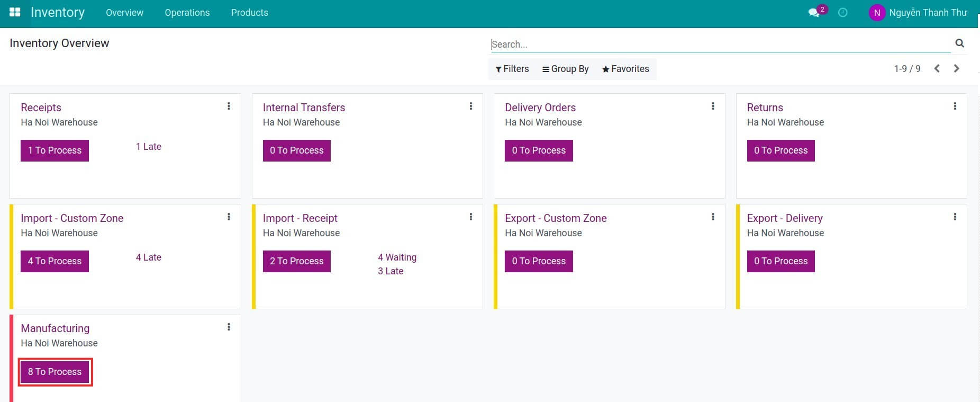This screenshot has height=402, width=980.
Task: Click the user avatar icon
Action: coord(877,13)
